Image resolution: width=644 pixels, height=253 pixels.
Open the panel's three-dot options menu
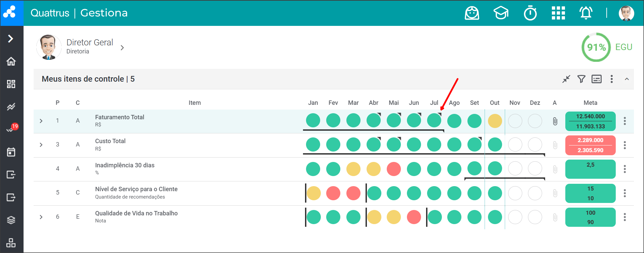pyautogui.click(x=611, y=79)
